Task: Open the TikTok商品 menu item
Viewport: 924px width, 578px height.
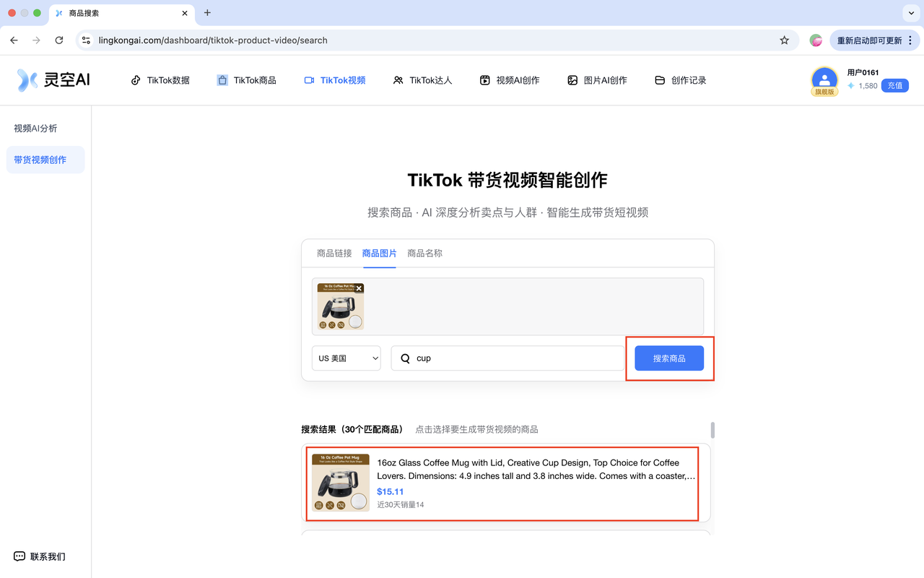Action: click(246, 80)
